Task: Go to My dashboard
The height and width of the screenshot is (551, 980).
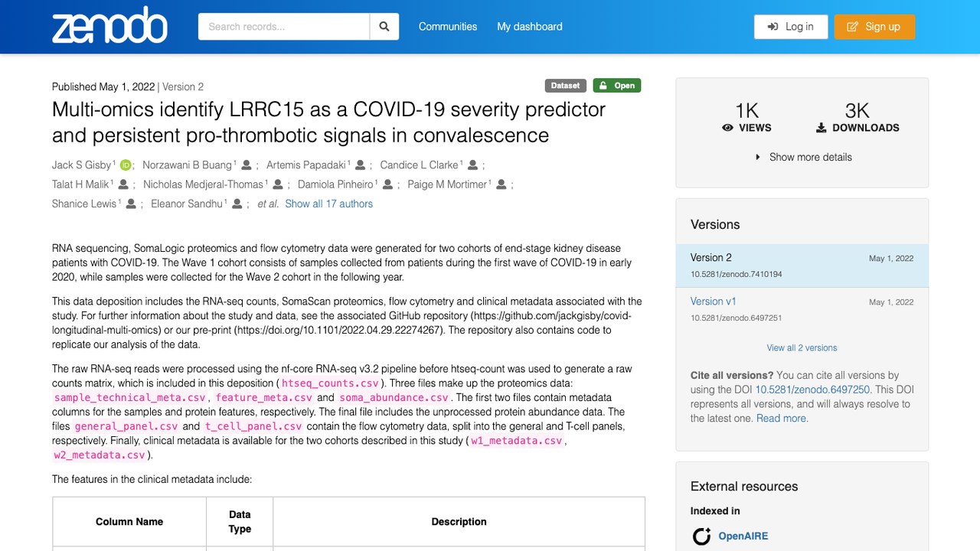Action: pyautogui.click(x=530, y=27)
